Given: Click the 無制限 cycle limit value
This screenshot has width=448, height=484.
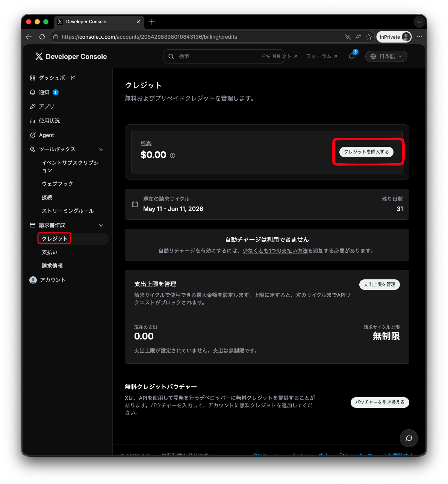Looking at the screenshot, I should (386, 336).
